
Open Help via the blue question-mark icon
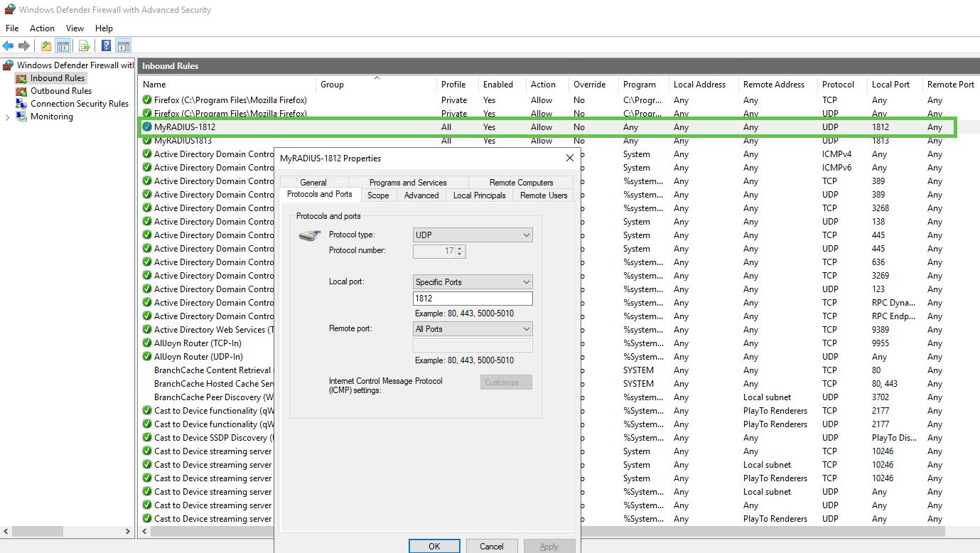click(107, 46)
